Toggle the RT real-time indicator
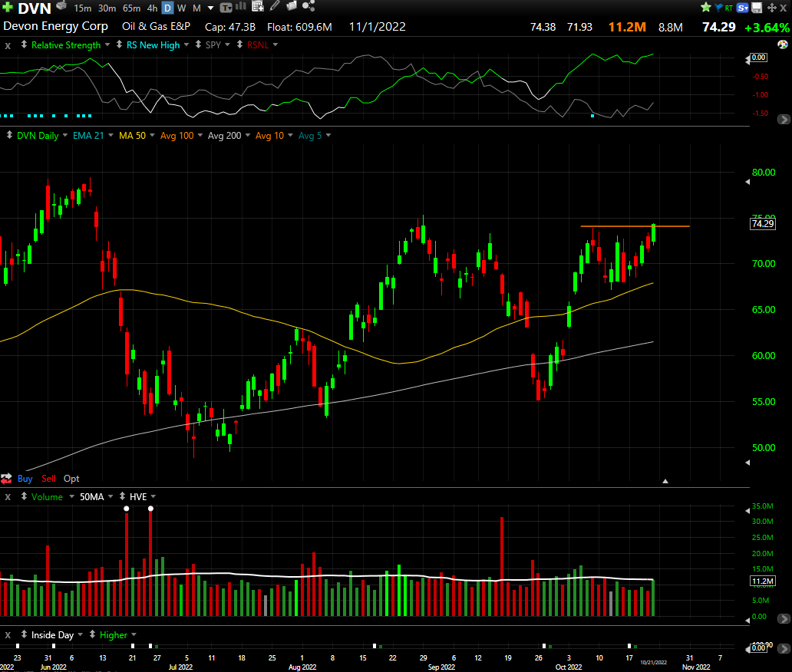The height and width of the screenshot is (672, 792). [x=728, y=8]
